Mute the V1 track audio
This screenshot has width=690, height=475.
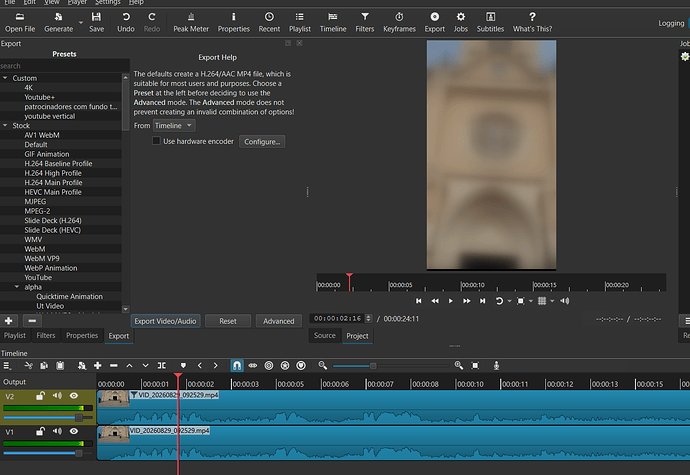pyautogui.click(x=57, y=431)
